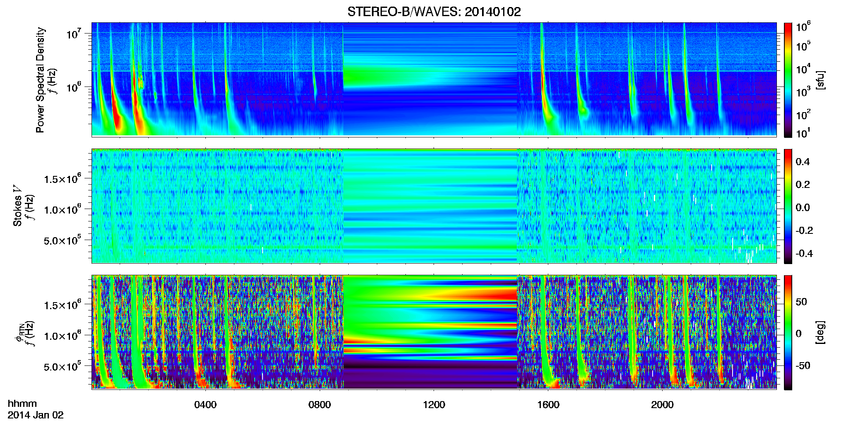Screen dimensions: 868x447
Task: Click the 2000 time axis label
Action: 662,404
